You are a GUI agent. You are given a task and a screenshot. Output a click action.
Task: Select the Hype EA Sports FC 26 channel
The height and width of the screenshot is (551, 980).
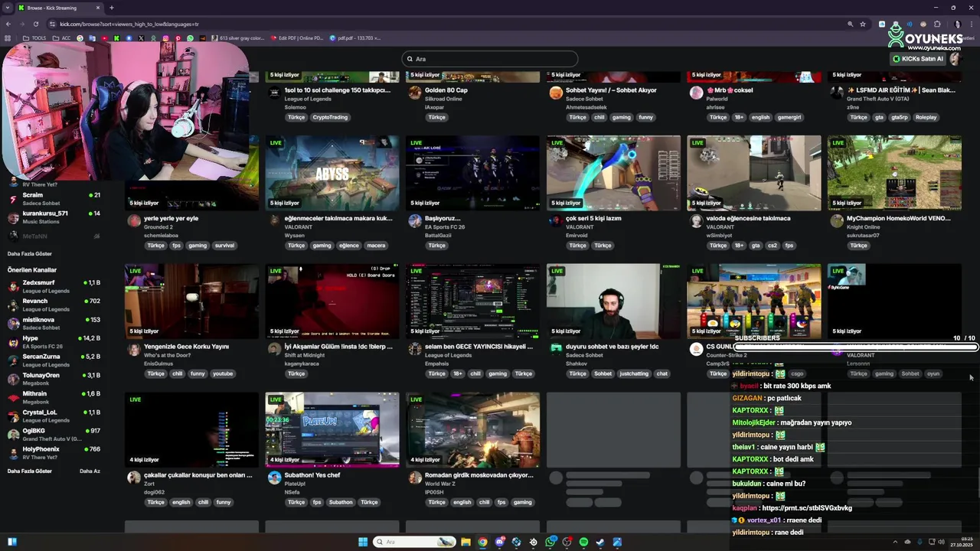[54, 341]
